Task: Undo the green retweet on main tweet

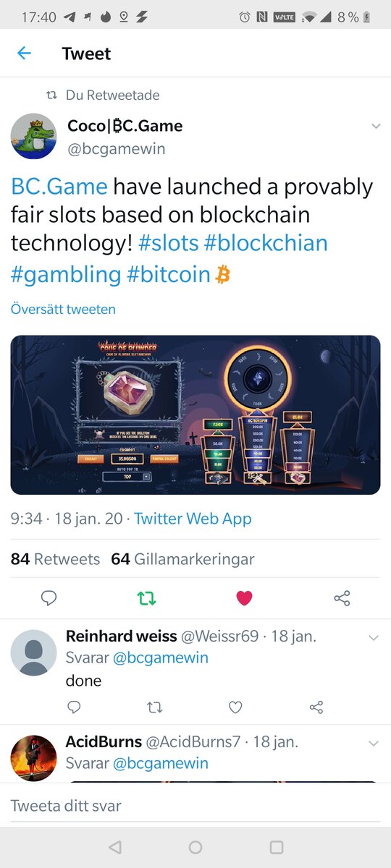Action: pyautogui.click(x=147, y=597)
